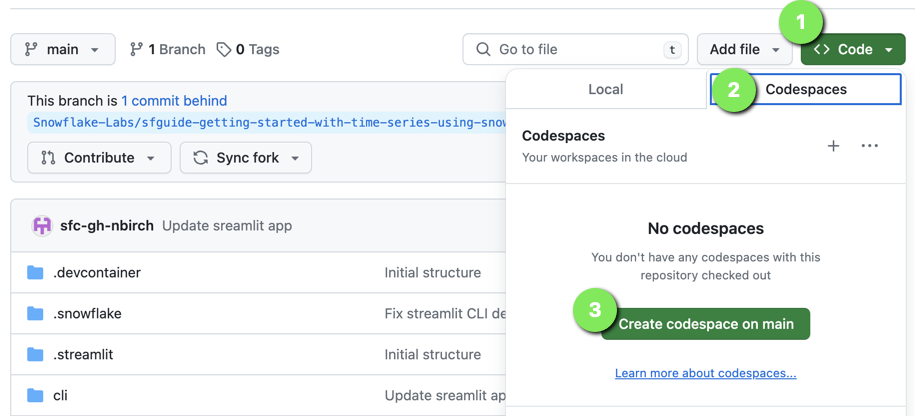This screenshot has width=915, height=416.
Task: Click the t keyboard shortcut badge
Action: (672, 50)
